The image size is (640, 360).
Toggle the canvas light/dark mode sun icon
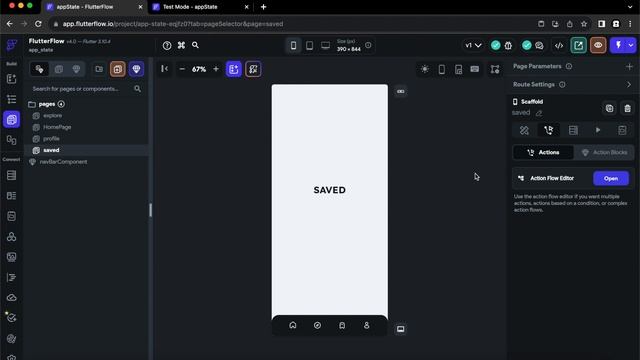[x=425, y=69]
